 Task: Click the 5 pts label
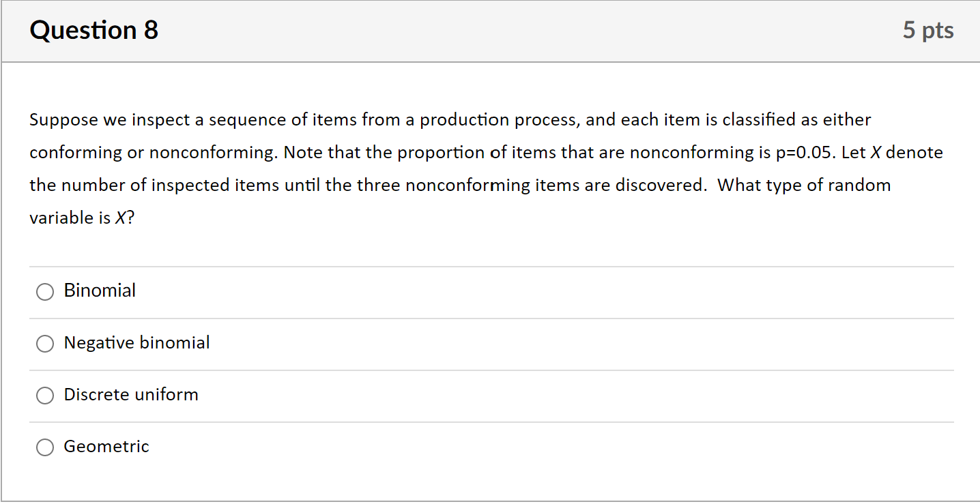(x=929, y=30)
